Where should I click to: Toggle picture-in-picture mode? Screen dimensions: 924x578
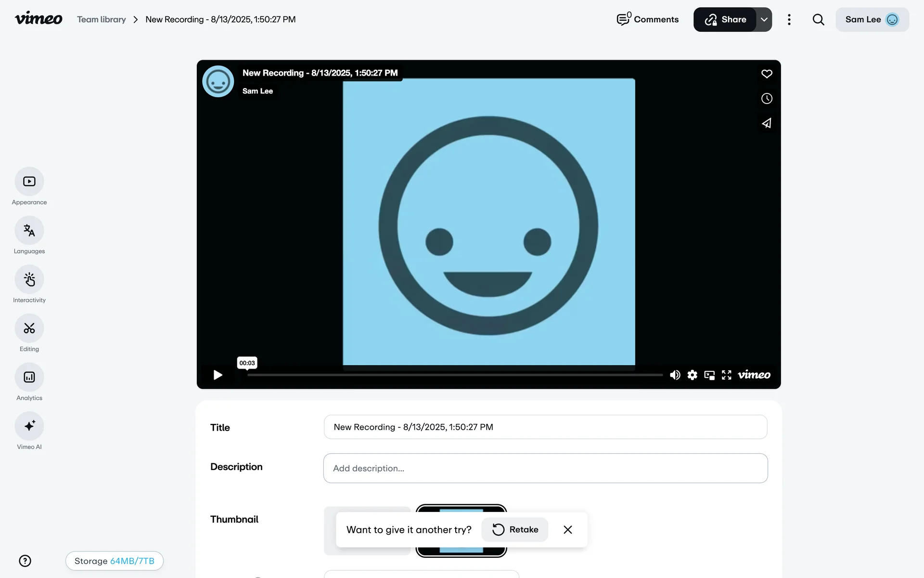point(709,375)
